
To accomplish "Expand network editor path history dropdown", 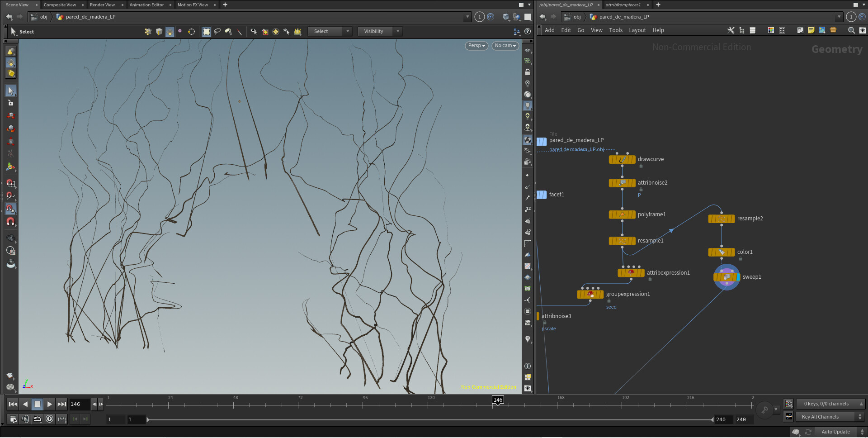I will (839, 17).
